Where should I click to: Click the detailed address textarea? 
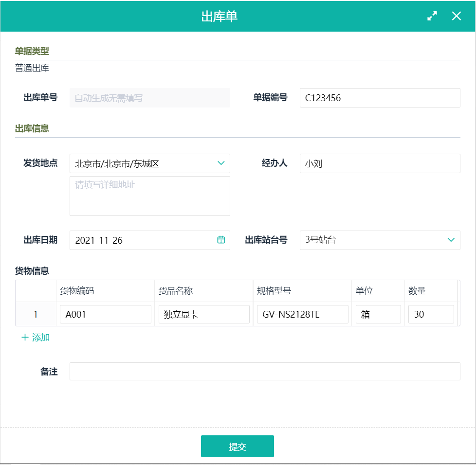(x=149, y=196)
